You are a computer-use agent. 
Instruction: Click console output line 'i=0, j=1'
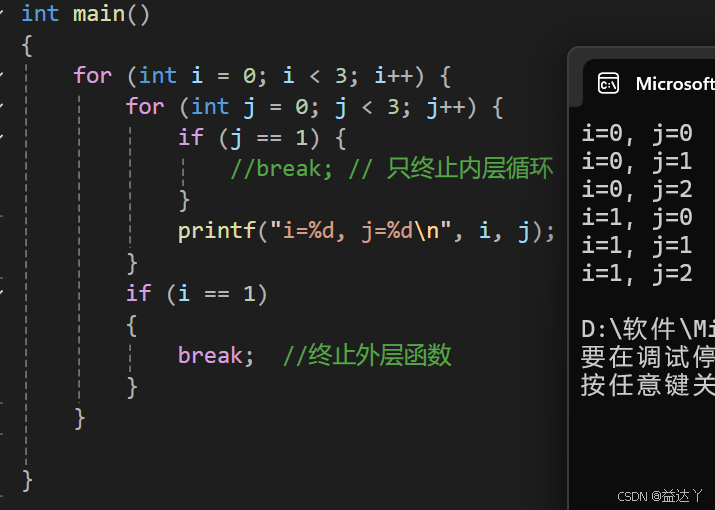(637, 161)
